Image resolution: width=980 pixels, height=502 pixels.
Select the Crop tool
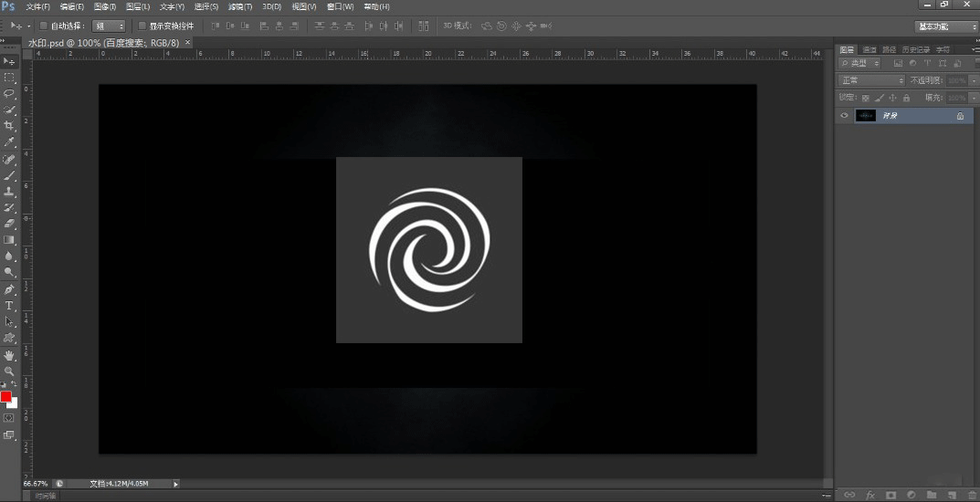[9, 126]
